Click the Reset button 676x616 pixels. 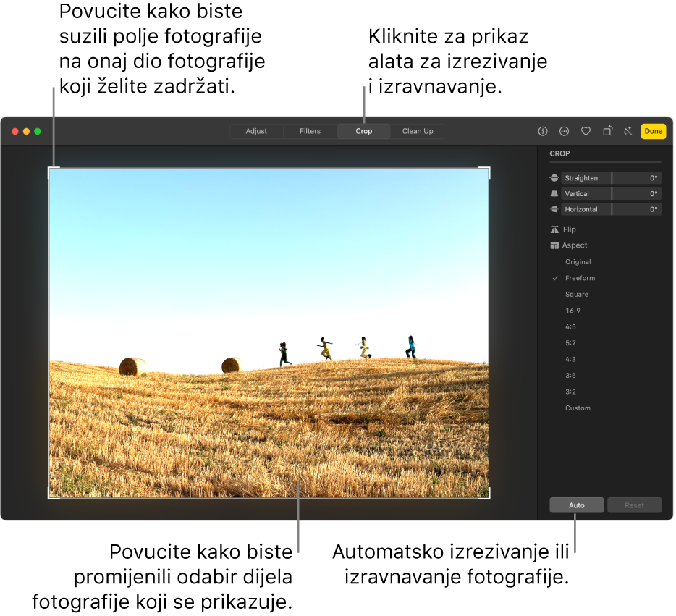[x=634, y=505]
